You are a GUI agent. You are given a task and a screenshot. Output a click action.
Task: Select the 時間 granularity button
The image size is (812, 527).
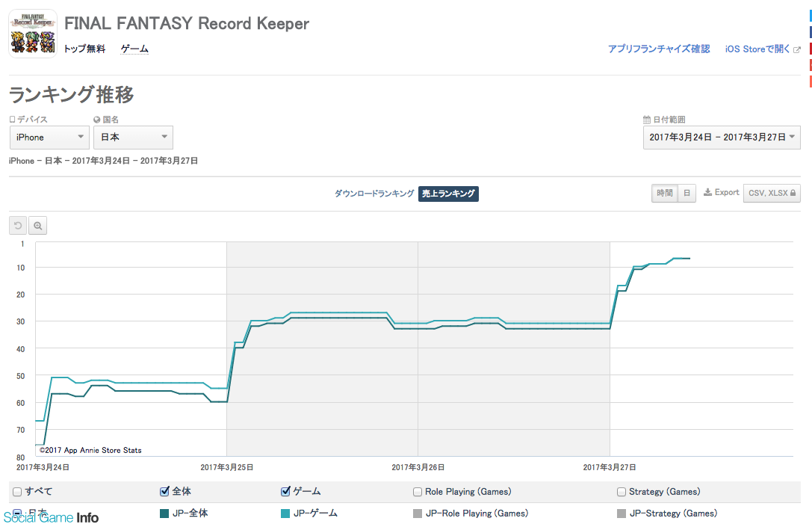tap(664, 193)
